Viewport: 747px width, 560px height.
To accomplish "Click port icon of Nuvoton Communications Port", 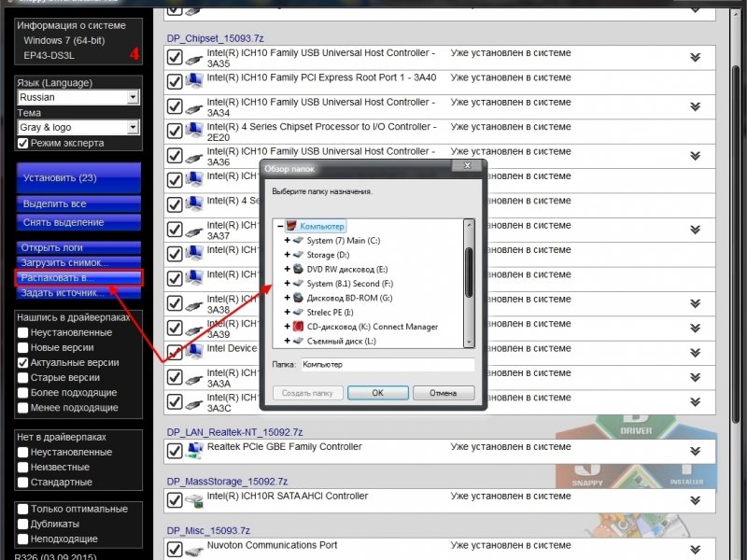I will (x=194, y=551).
